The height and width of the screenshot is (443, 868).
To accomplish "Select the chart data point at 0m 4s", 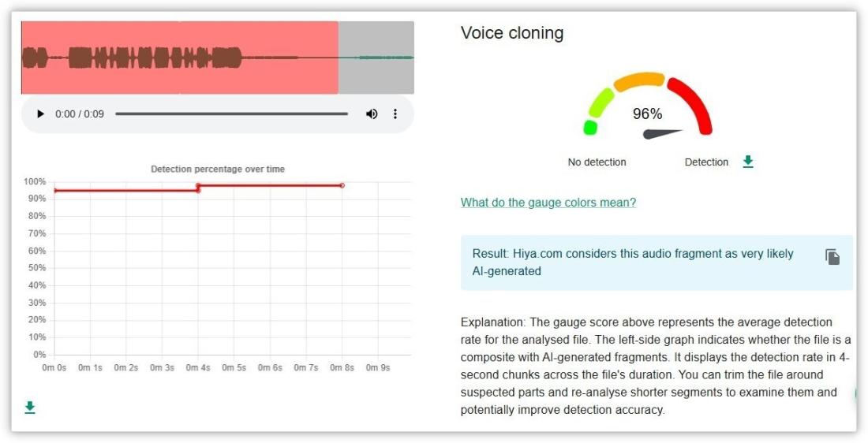I will [x=198, y=186].
